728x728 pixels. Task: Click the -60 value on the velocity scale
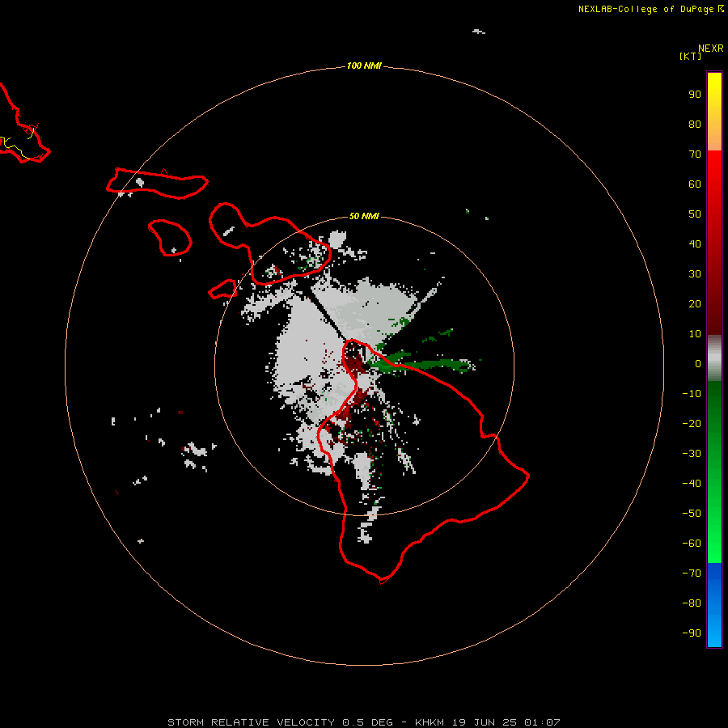692,544
